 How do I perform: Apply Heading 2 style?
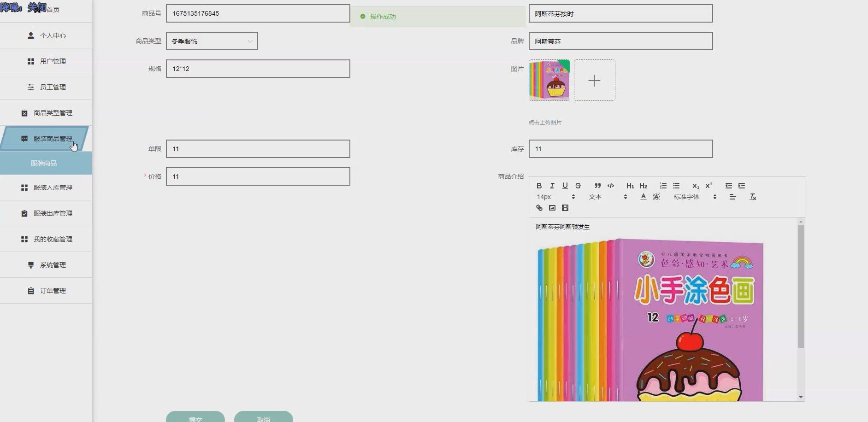tap(644, 186)
